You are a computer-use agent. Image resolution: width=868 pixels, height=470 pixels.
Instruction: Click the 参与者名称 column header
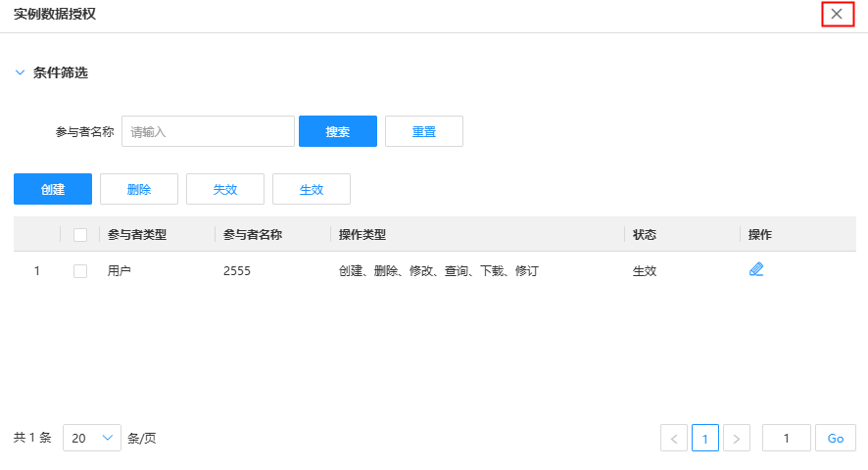coord(253,235)
